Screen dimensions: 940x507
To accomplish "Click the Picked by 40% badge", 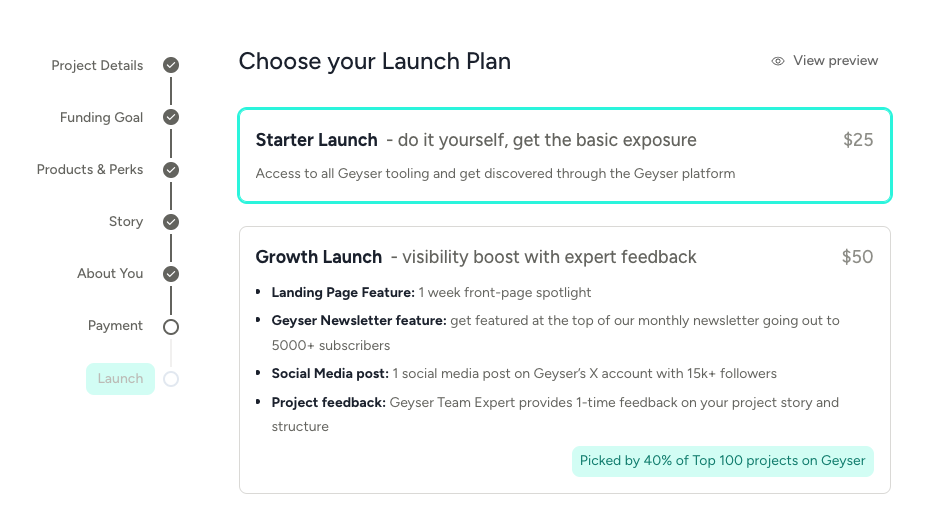I will click(722, 461).
